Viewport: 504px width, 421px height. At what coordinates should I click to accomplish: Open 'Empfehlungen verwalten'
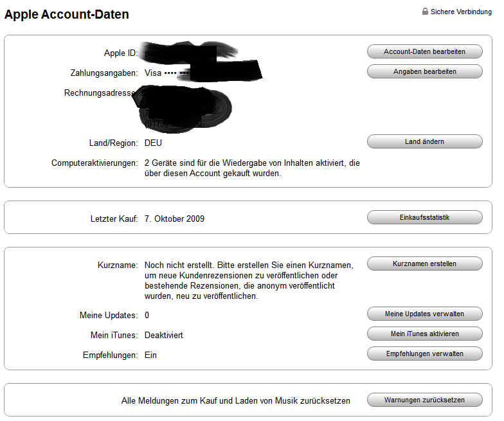pyautogui.click(x=424, y=354)
